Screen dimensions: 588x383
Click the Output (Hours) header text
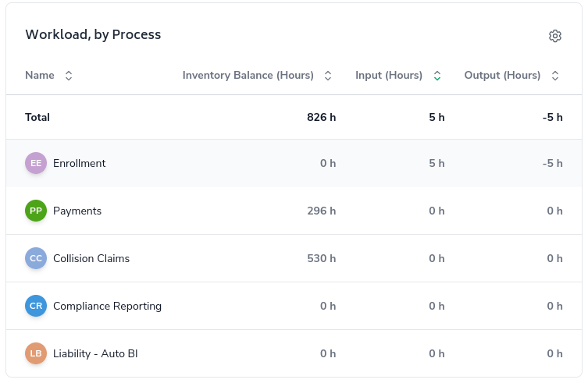pos(502,76)
